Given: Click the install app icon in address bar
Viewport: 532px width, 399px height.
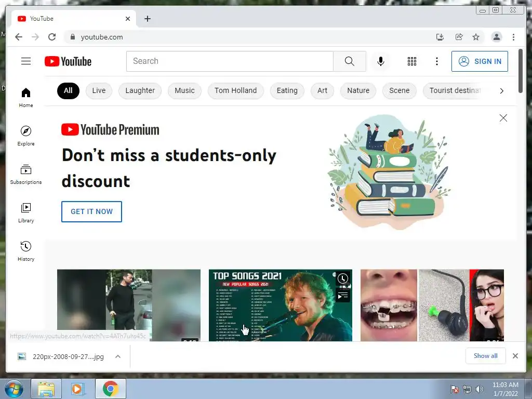Looking at the screenshot, I should tap(440, 37).
